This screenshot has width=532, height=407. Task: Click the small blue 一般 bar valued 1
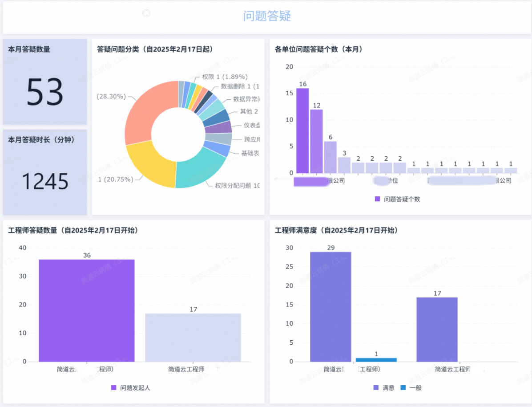[x=376, y=360]
